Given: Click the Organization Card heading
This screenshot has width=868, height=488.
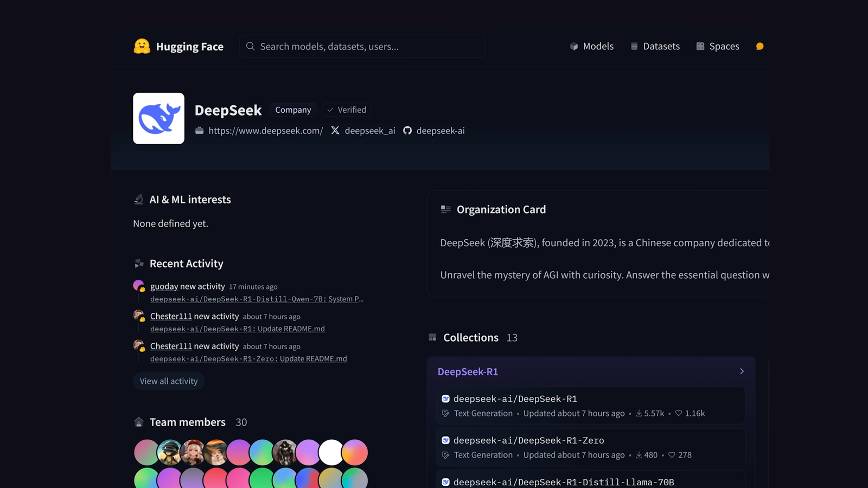Looking at the screenshot, I should pyautogui.click(x=501, y=209).
